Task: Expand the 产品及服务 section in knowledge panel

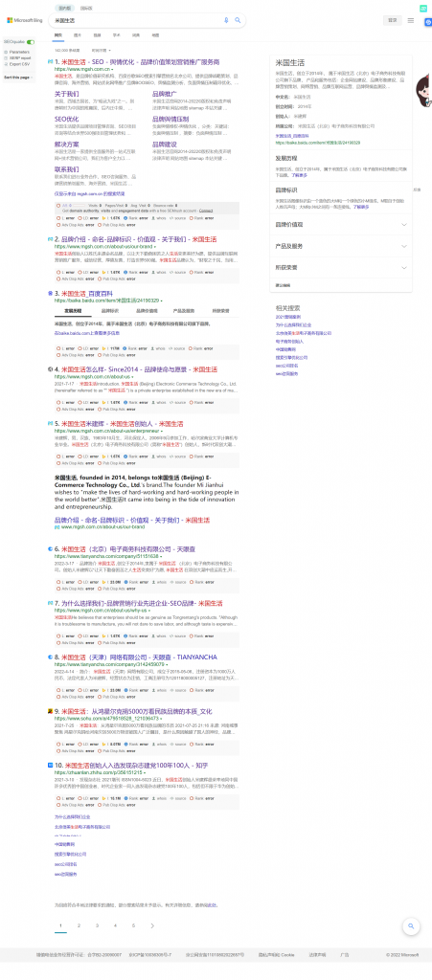Action: tap(341, 246)
